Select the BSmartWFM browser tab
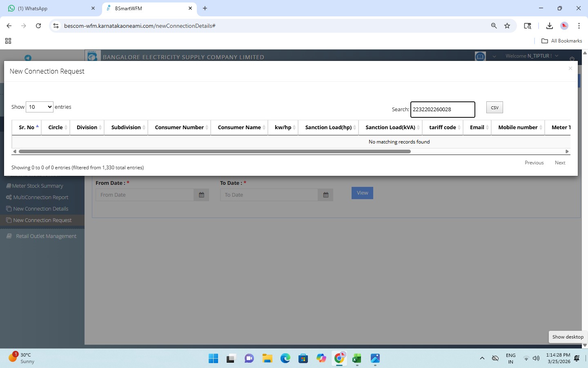The height and width of the screenshot is (368, 588). click(x=149, y=8)
